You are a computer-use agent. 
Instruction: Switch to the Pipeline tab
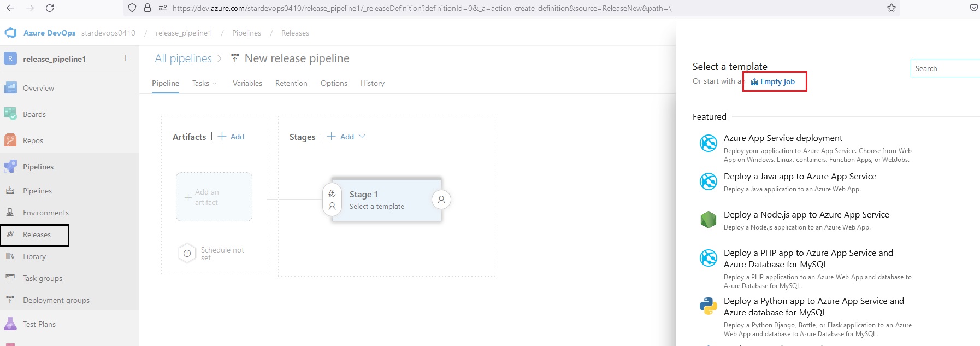pos(166,83)
